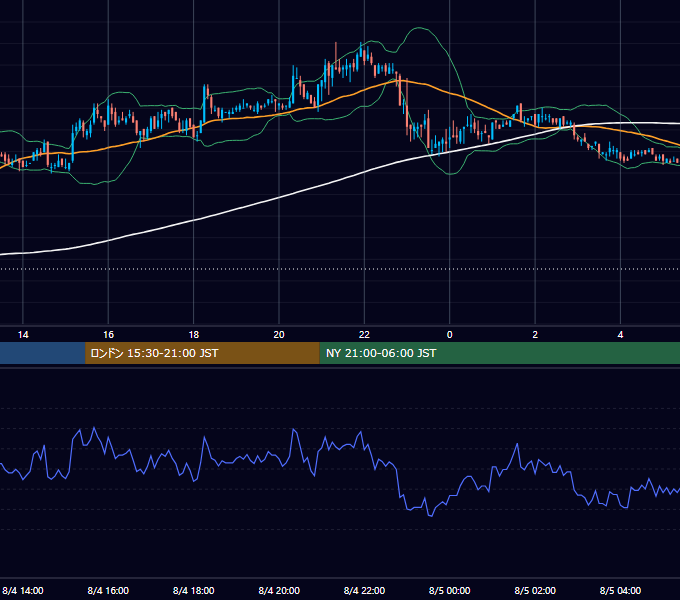Image resolution: width=680 pixels, height=600 pixels.
Task: Click the 20 hour label on upper axis
Action: (x=279, y=335)
